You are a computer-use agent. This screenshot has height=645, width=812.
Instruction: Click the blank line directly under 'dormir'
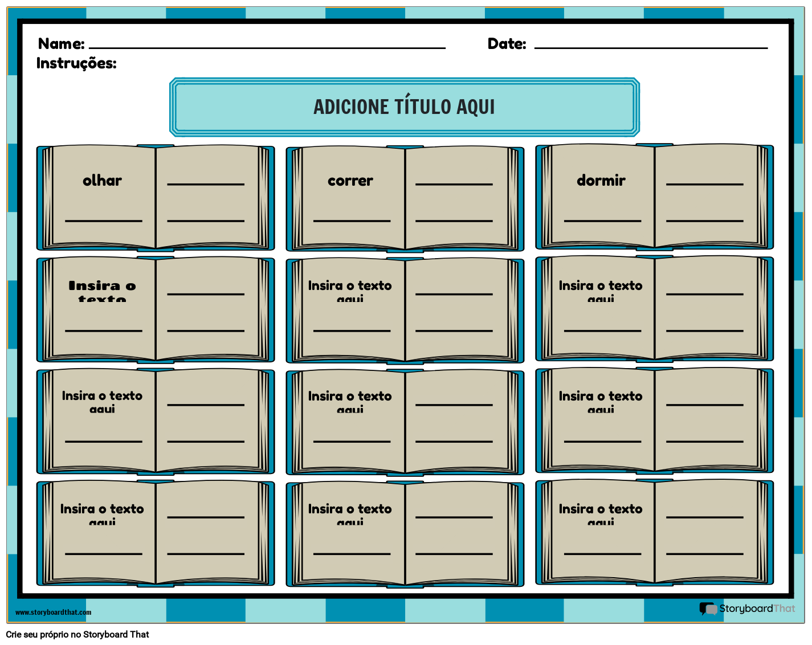tap(602, 220)
